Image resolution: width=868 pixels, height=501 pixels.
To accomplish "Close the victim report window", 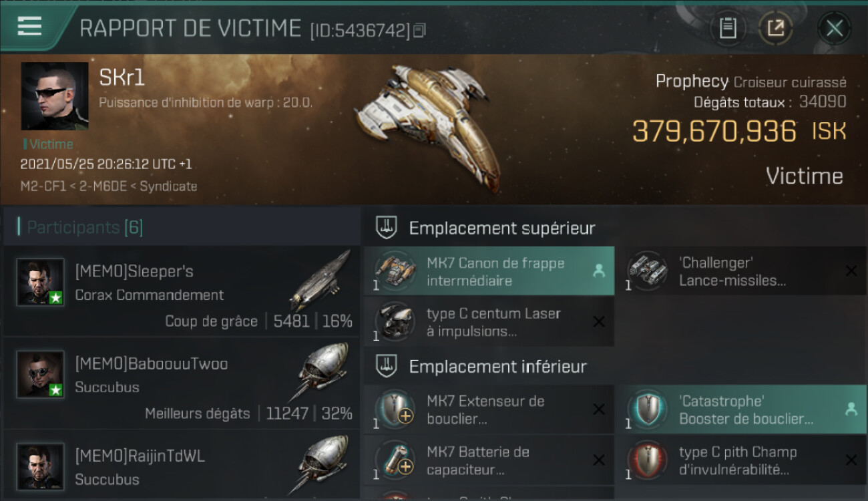I will [x=835, y=28].
